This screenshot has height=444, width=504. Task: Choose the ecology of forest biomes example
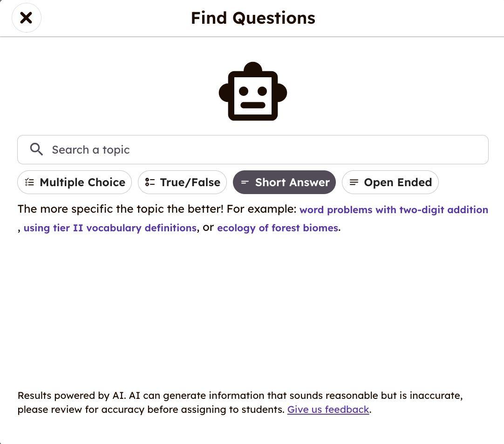click(x=278, y=228)
